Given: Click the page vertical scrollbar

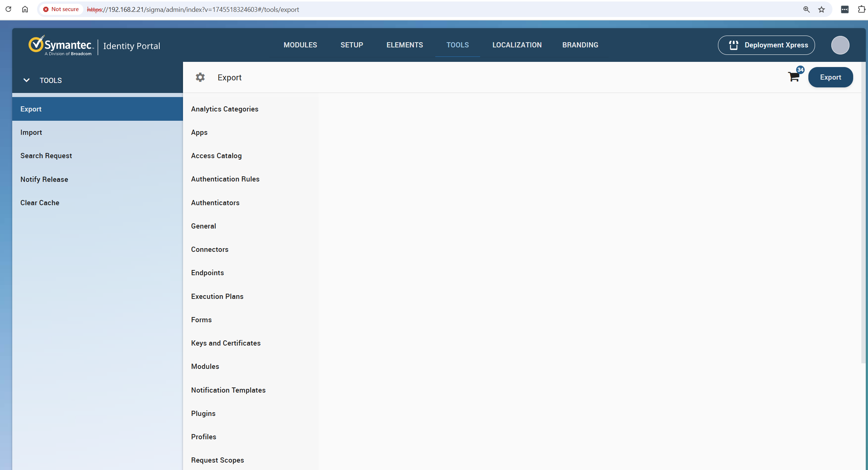Looking at the screenshot, I should point(863,213).
